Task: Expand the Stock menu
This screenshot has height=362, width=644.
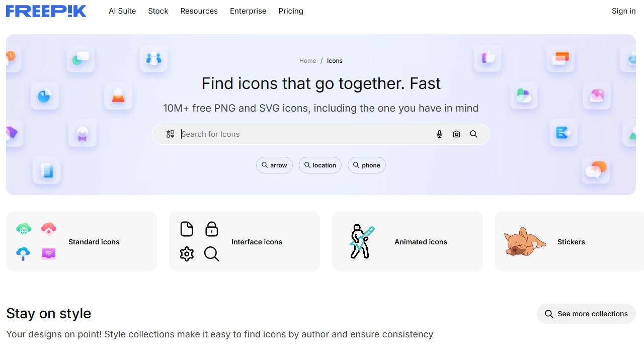Action: point(158,11)
